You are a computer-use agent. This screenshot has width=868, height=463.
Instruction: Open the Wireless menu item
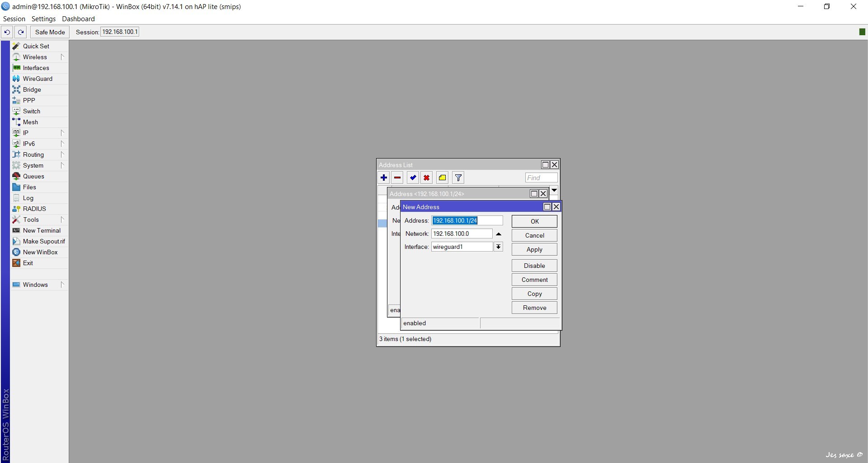pos(35,57)
